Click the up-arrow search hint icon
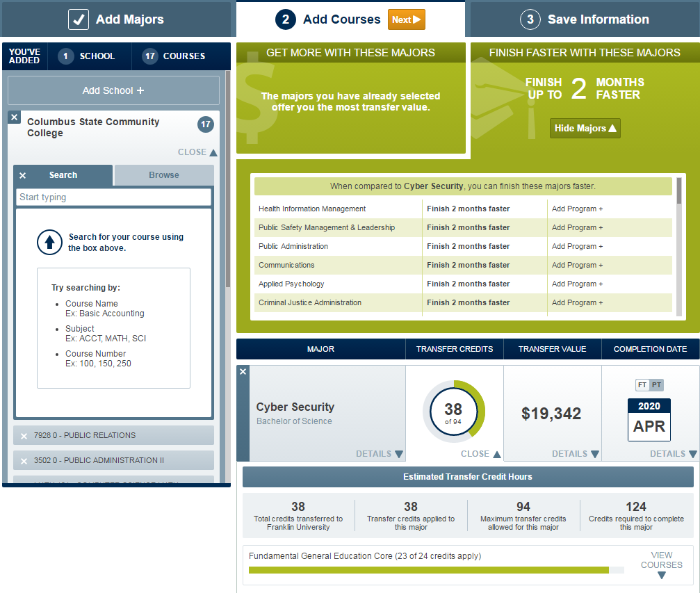Image resolution: width=700 pixels, height=593 pixels. coord(49,243)
